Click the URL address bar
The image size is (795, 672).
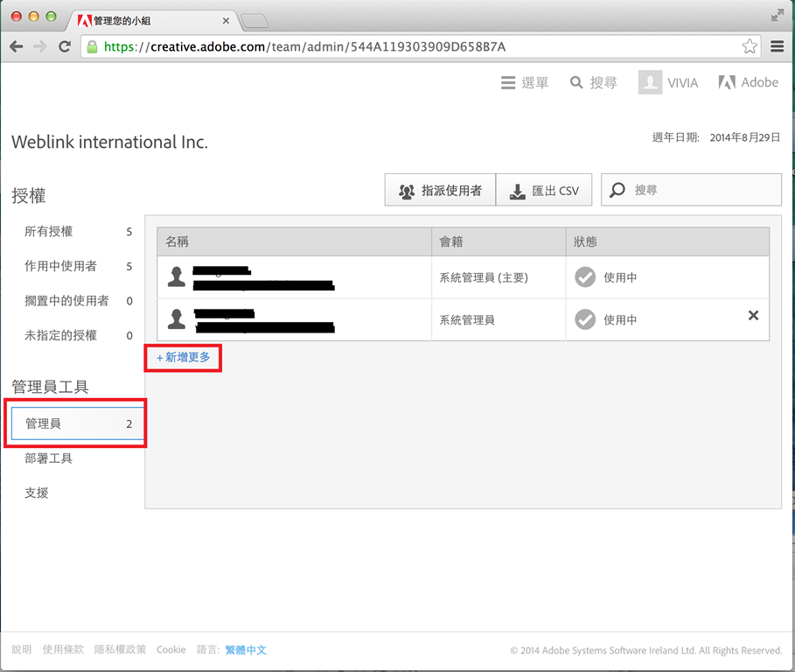[x=421, y=46]
